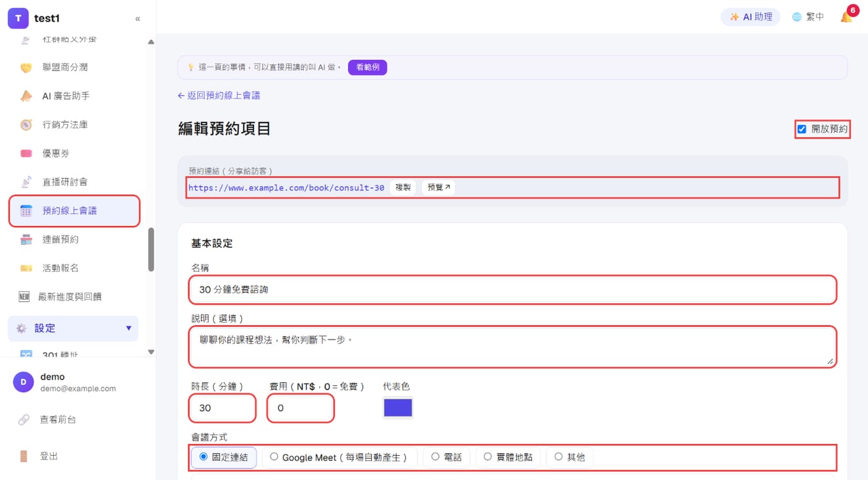Click the 優惠券 ticket icon

[x=26, y=154]
